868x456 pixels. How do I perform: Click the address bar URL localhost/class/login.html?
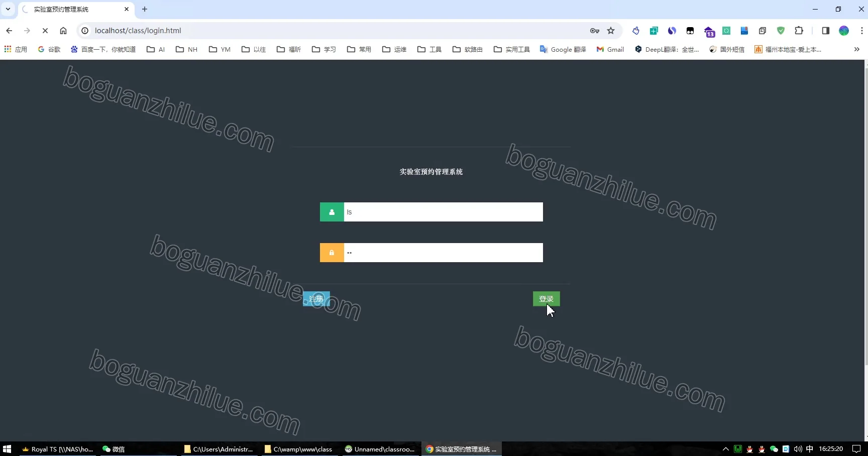pyautogui.click(x=138, y=31)
